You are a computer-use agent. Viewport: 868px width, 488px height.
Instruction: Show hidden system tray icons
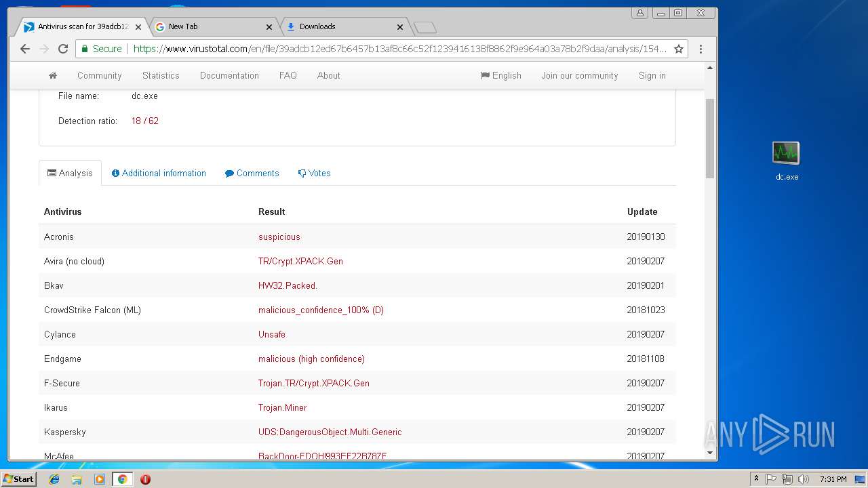click(x=756, y=479)
